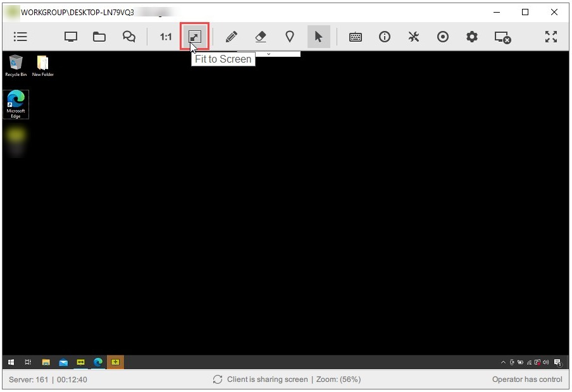Toggle the selection arrow cursor tool
Image resolution: width=572 pixels, height=392 pixels.
[x=319, y=37]
